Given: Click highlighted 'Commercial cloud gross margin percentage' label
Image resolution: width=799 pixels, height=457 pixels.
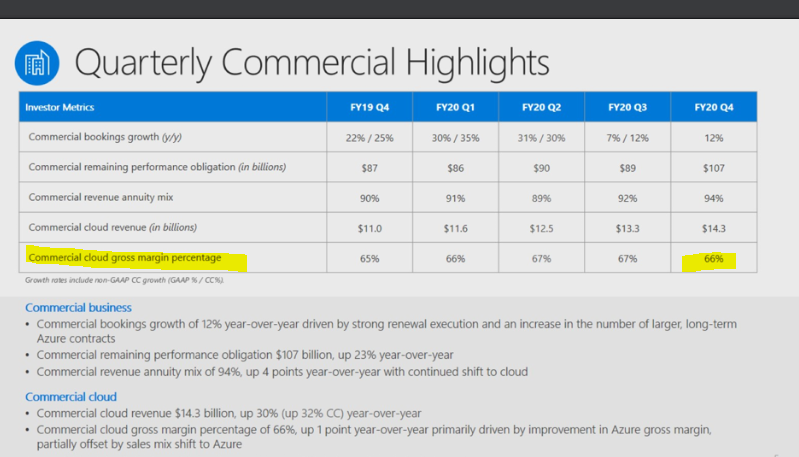Looking at the screenshot, I should (125, 258).
